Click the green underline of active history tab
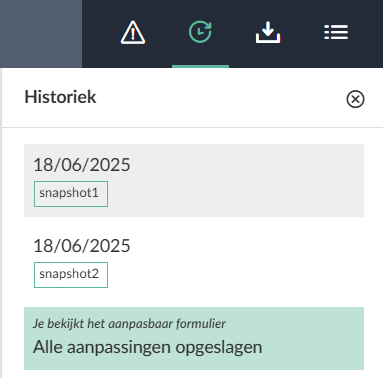 pos(200,66)
